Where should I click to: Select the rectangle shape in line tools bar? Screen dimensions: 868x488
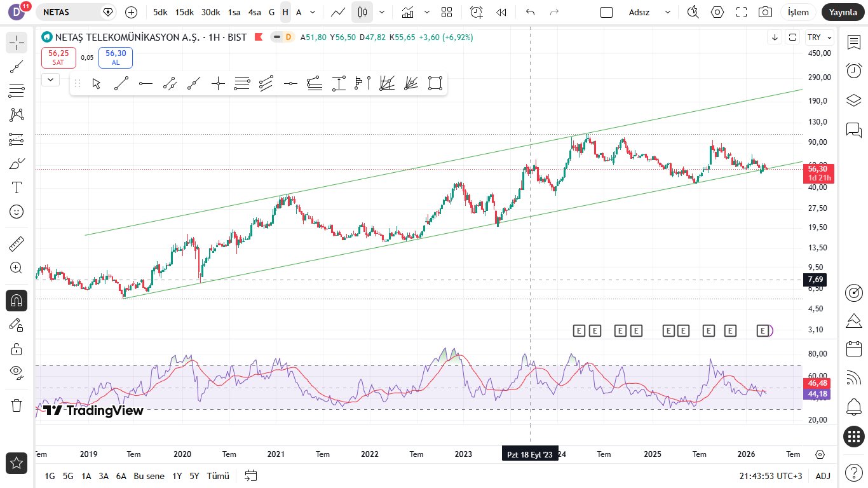pyautogui.click(x=435, y=83)
